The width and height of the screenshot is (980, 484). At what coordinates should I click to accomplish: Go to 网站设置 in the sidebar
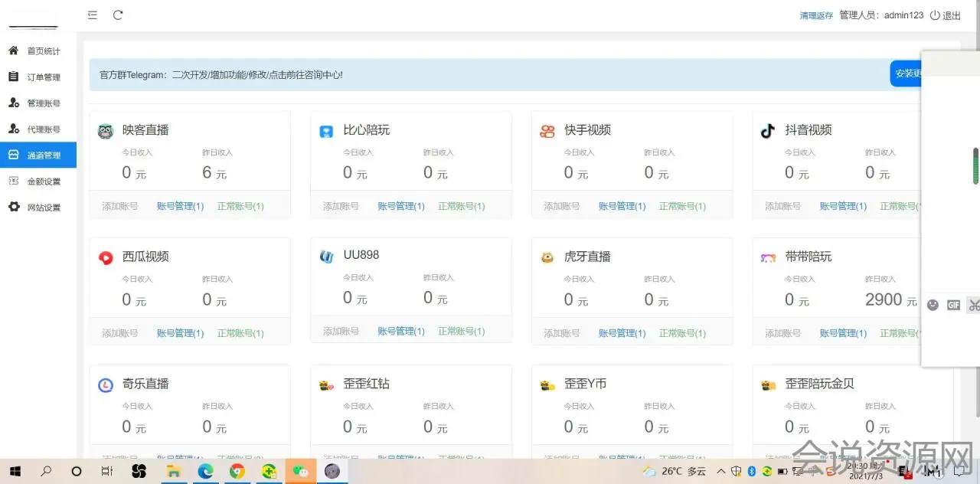pos(43,208)
